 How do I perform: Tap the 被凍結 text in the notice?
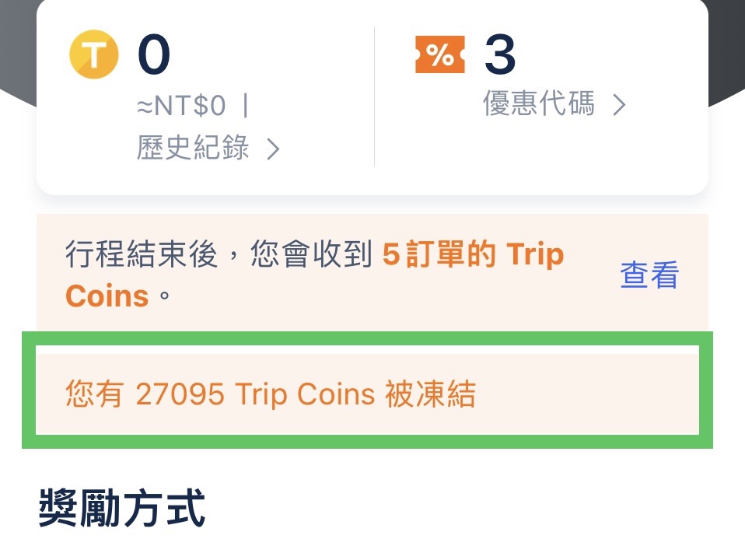(x=430, y=395)
